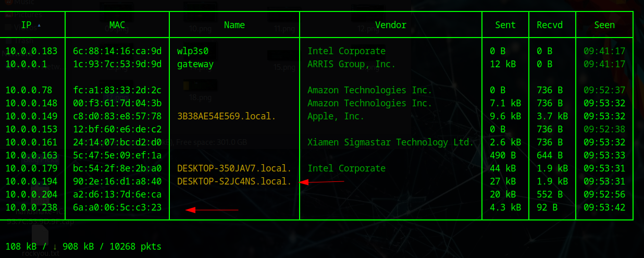
Task: Click the gateway device name
Action: [195, 64]
